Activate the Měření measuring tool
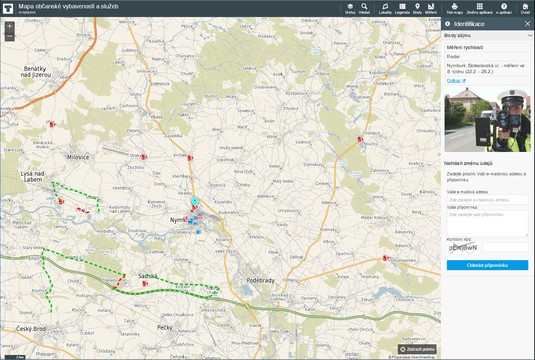Viewport: 535px width, 360px height. click(431, 9)
